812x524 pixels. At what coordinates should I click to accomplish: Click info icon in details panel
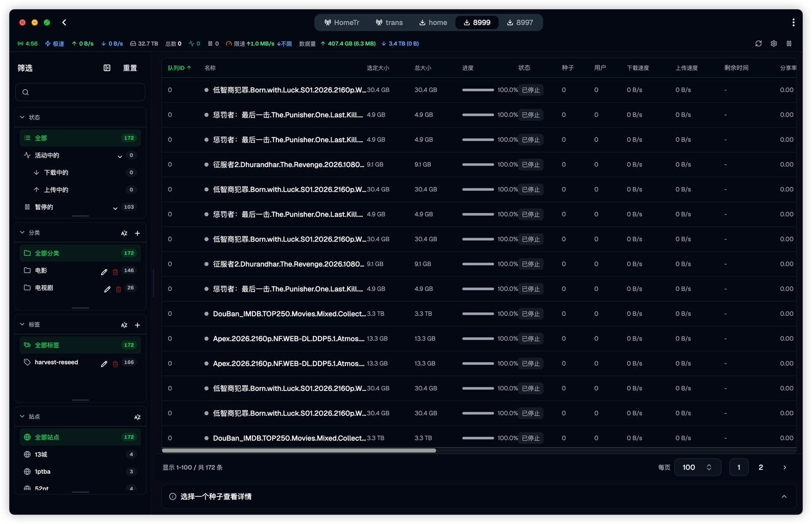173,497
